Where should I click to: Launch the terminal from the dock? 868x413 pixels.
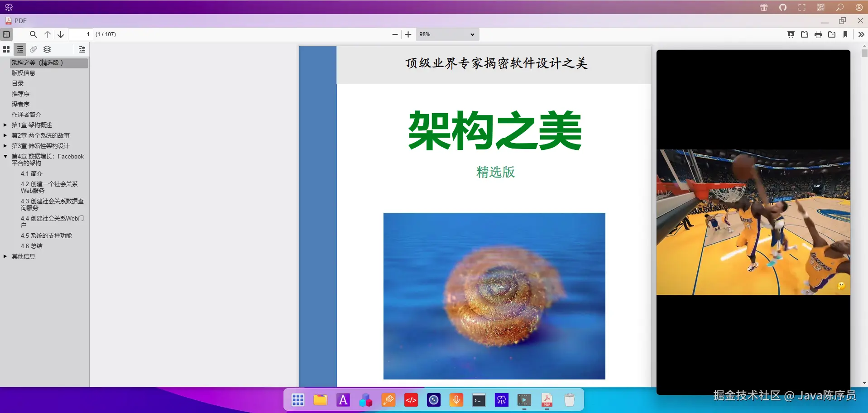tap(479, 400)
